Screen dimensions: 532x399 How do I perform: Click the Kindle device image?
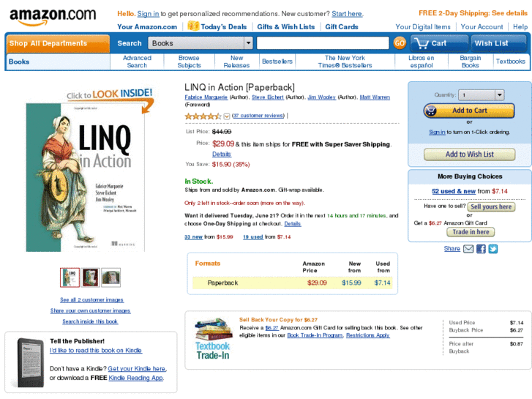pyautogui.click(x=31, y=362)
